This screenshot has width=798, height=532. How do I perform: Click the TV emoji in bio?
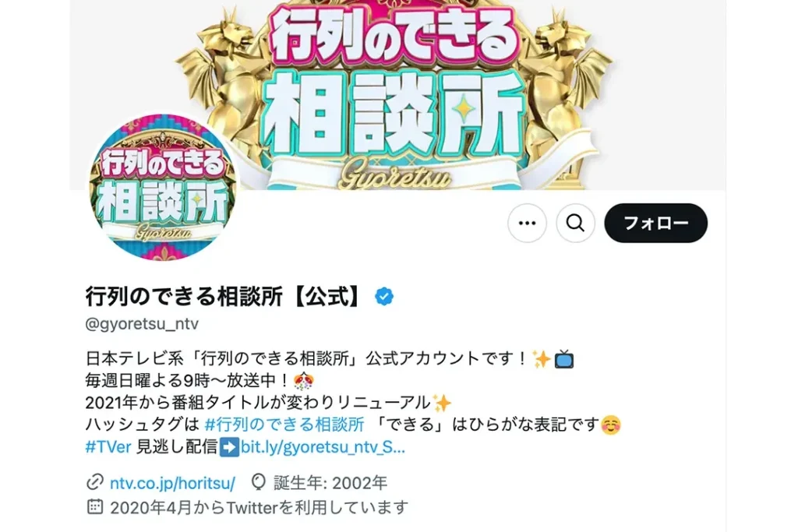pyautogui.click(x=564, y=359)
